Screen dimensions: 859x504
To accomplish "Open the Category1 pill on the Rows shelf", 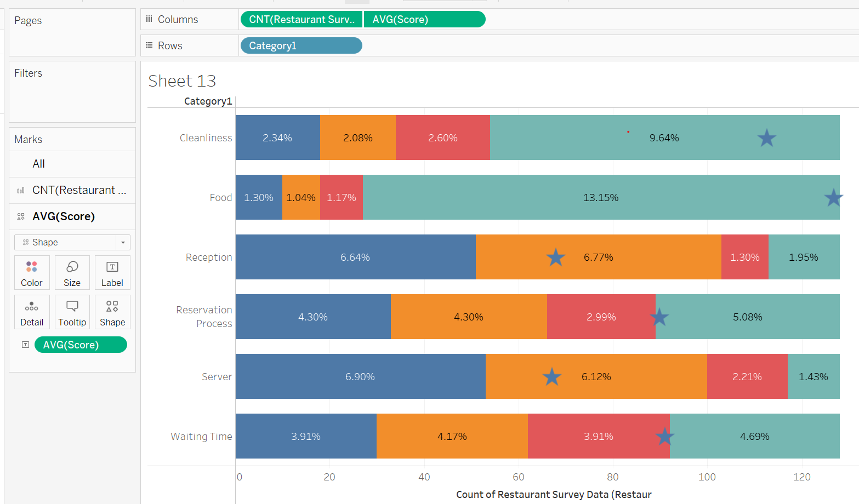I will 301,45.
